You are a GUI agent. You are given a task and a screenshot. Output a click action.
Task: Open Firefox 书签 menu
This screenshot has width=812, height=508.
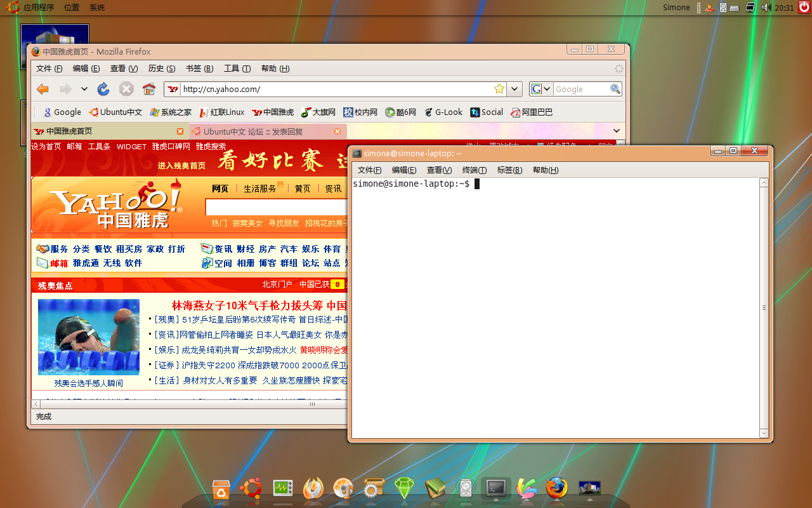199,69
